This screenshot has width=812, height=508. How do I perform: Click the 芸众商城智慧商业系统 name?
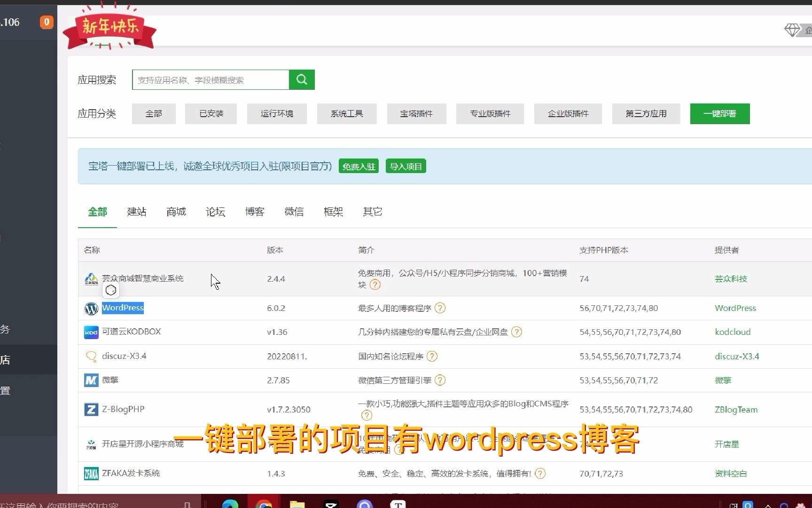tap(143, 278)
